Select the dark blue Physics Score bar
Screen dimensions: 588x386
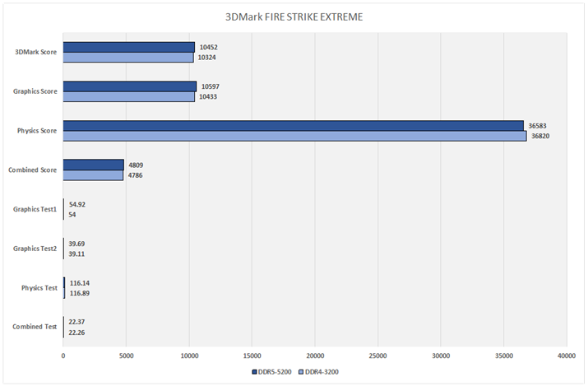coord(293,125)
